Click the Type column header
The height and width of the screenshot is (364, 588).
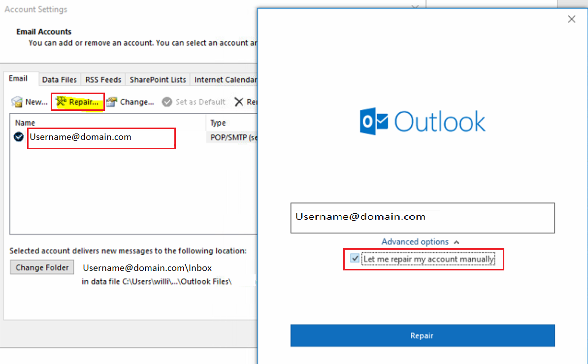[218, 123]
